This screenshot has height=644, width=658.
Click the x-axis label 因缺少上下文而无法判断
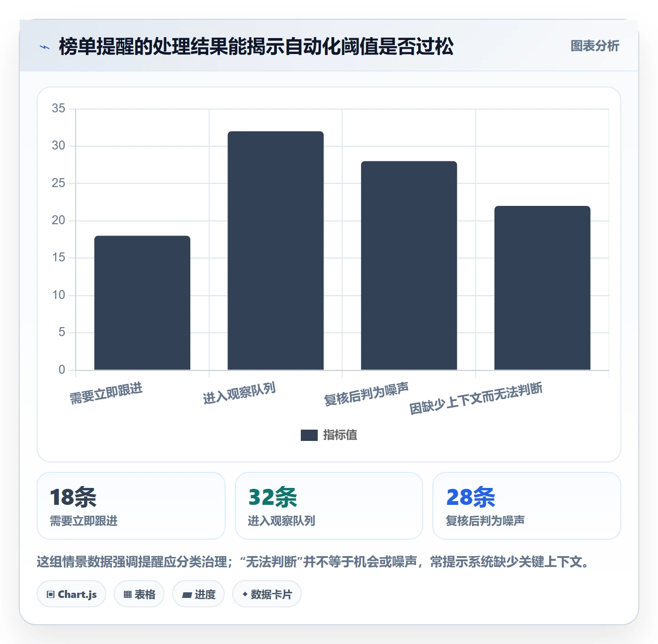(476, 399)
